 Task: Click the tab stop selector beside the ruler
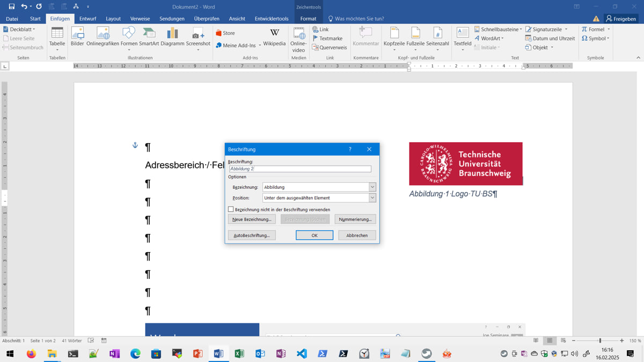click(x=5, y=66)
